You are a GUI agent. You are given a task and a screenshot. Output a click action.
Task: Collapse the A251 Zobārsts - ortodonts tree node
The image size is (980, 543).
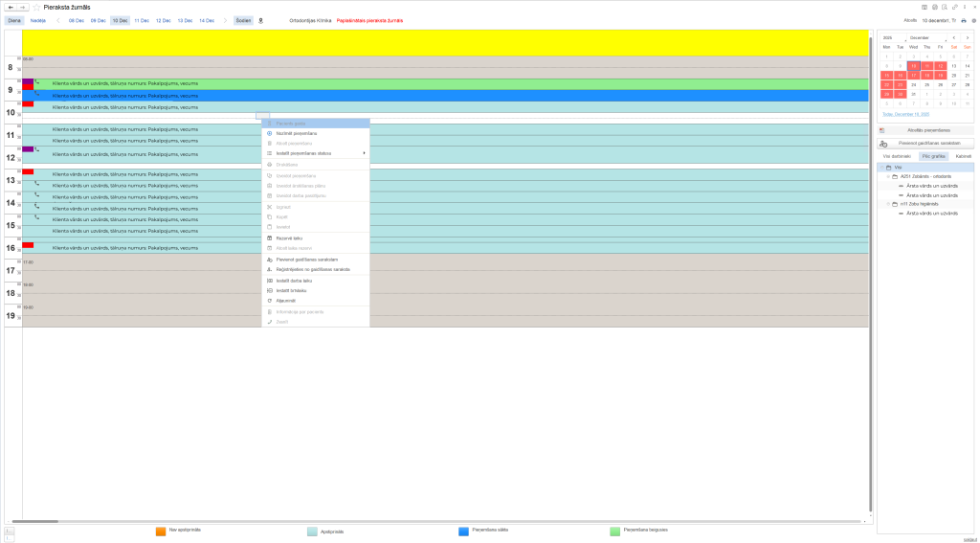[x=887, y=176]
